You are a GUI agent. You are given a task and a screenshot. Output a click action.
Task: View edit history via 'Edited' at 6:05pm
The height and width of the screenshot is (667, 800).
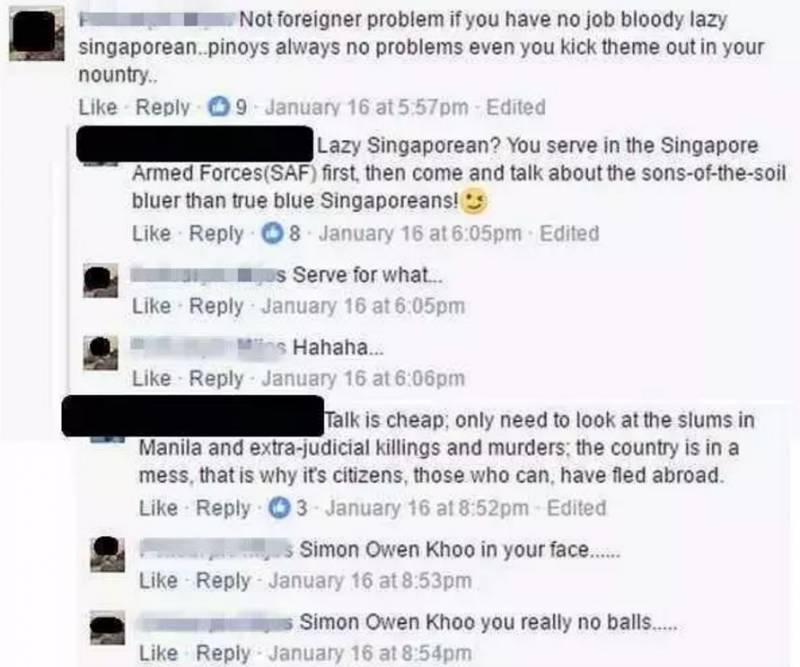pyautogui.click(x=569, y=233)
